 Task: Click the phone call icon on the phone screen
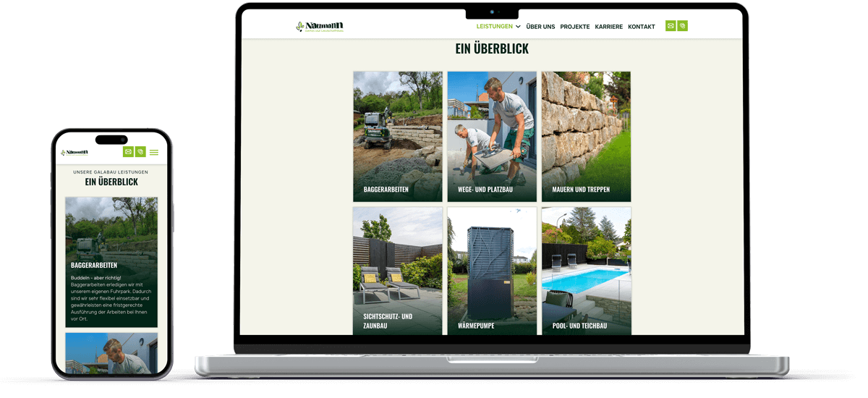pos(140,152)
